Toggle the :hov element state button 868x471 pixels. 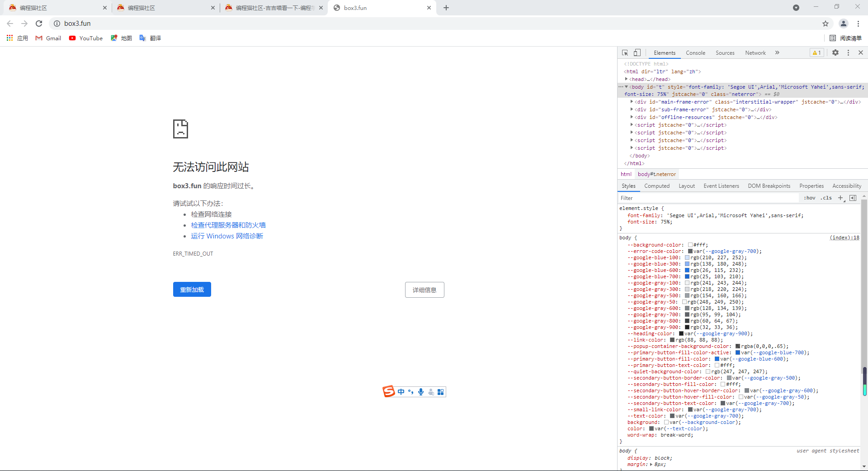pos(810,198)
